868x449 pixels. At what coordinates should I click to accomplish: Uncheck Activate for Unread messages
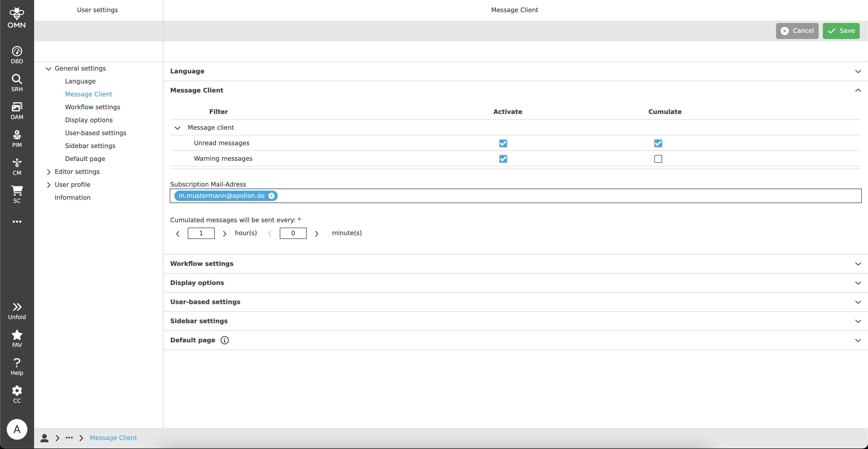click(503, 143)
